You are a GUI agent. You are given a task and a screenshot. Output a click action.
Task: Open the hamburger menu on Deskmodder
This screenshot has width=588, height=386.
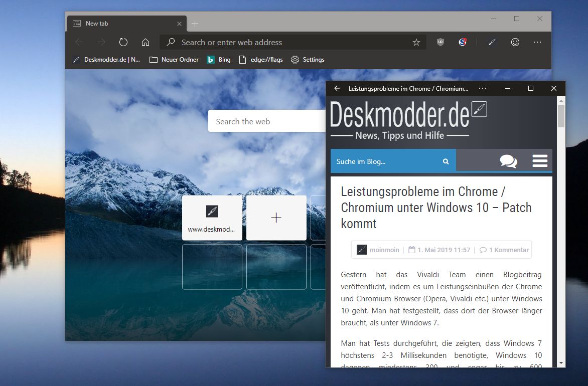[x=540, y=161]
